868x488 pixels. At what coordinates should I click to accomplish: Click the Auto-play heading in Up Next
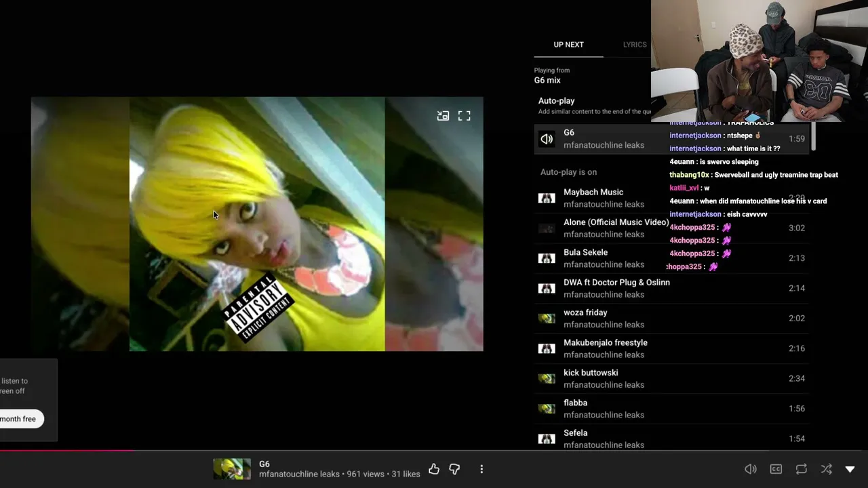(556, 101)
